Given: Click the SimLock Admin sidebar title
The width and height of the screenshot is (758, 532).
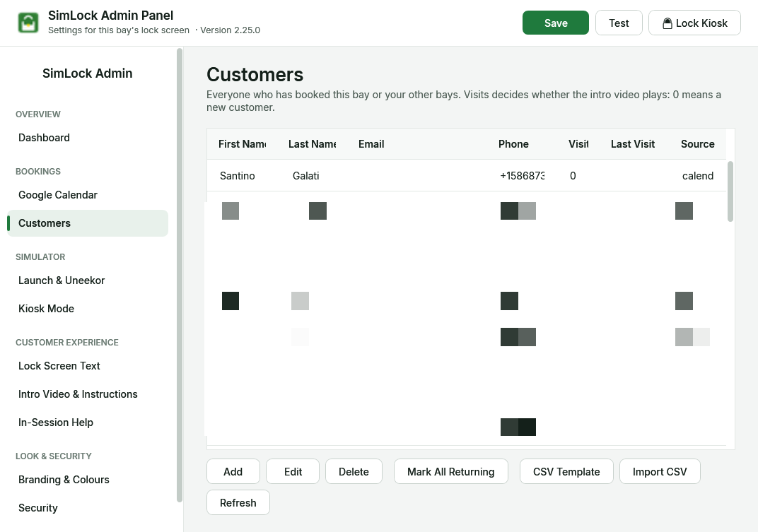Looking at the screenshot, I should point(88,73).
